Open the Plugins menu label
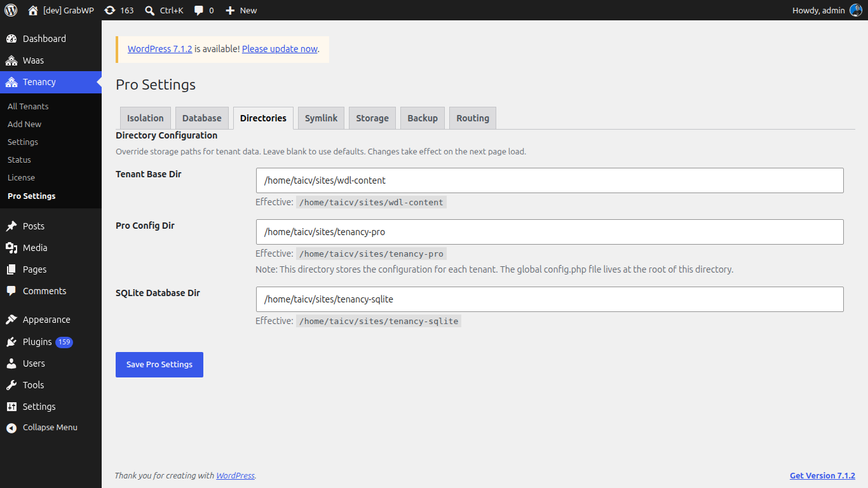The image size is (868, 488). point(37,342)
